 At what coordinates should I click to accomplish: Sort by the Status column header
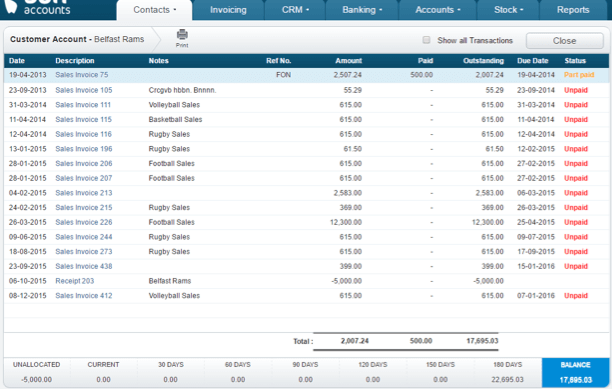click(575, 61)
